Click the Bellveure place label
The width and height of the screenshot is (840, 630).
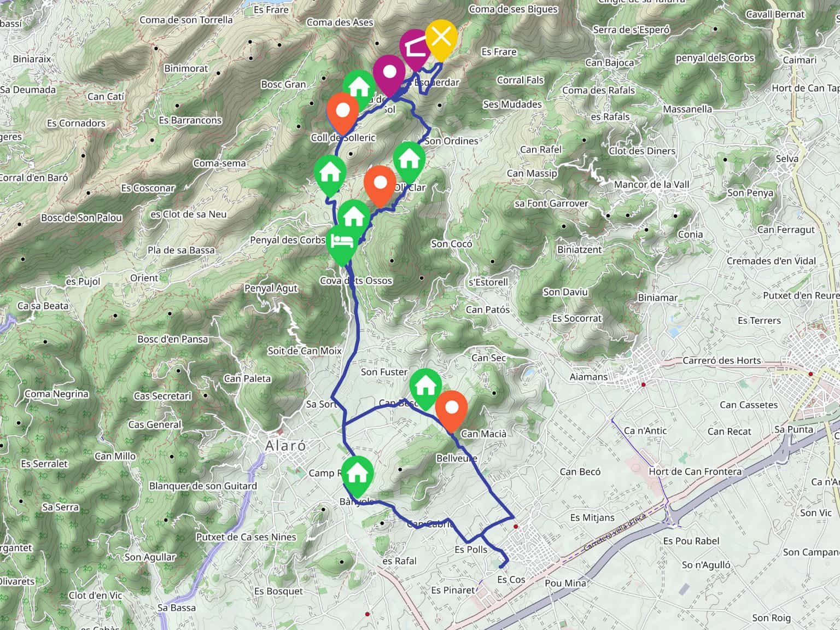click(457, 458)
